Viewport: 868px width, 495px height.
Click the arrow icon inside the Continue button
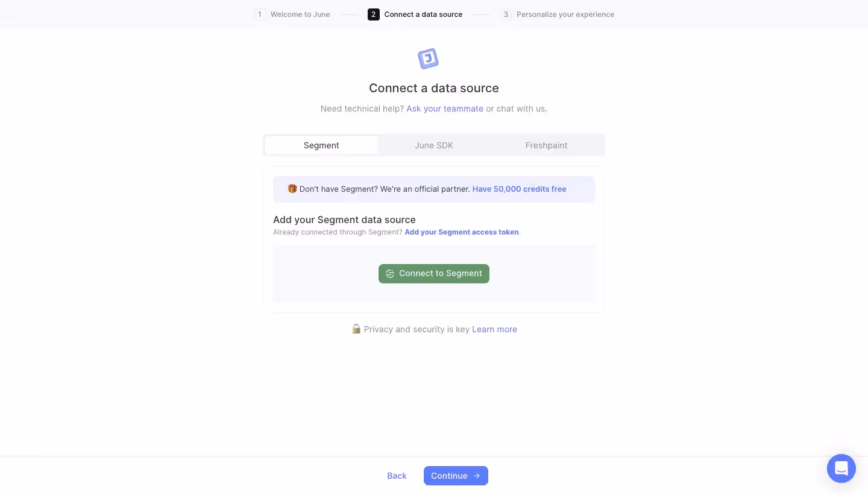tap(476, 476)
